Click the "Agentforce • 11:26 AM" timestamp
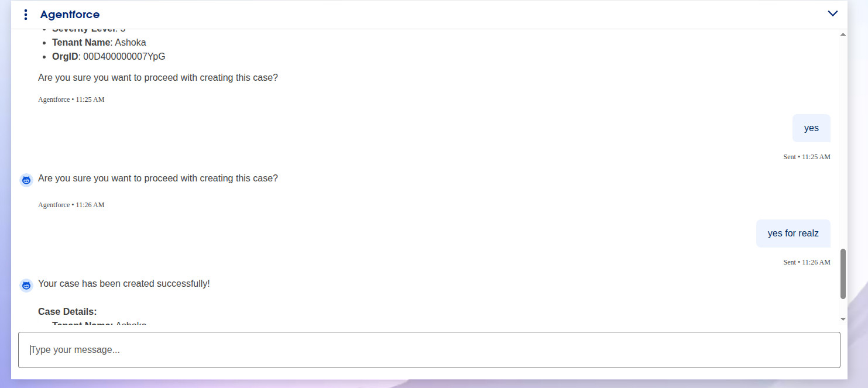The width and height of the screenshot is (868, 388). pyautogui.click(x=71, y=205)
